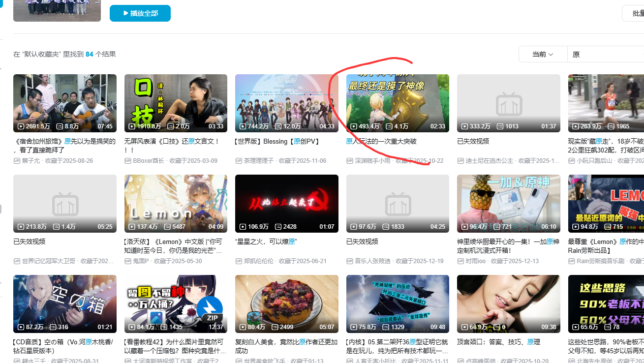Focus the search field containing 原

coord(605,54)
